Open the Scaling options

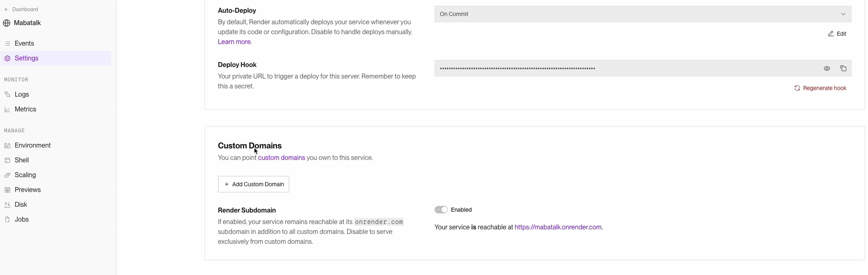point(25,175)
